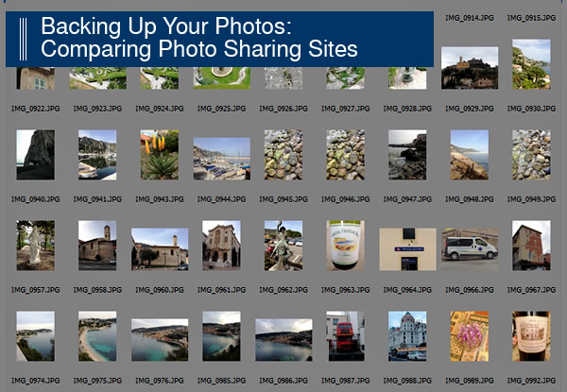This screenshot has height=392, width=567.
Task: Select the white statue photo IMG_0957.JPG
Action: [36, 246]
